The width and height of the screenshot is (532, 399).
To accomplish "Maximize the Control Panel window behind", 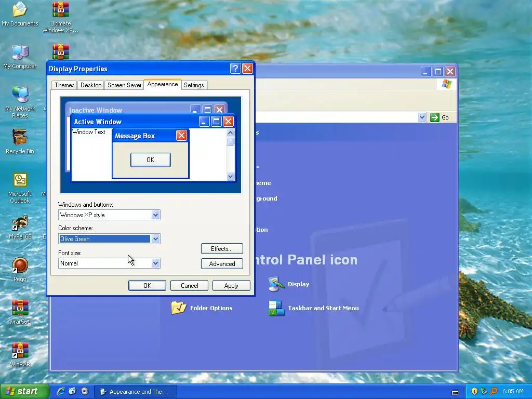I will point(438,72).
